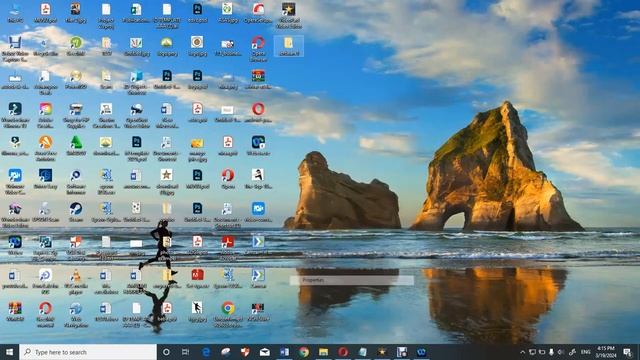The width and height of the screenshot is (640, 360).
Task: Click the Type here to search box
Action: click(88, 352)
